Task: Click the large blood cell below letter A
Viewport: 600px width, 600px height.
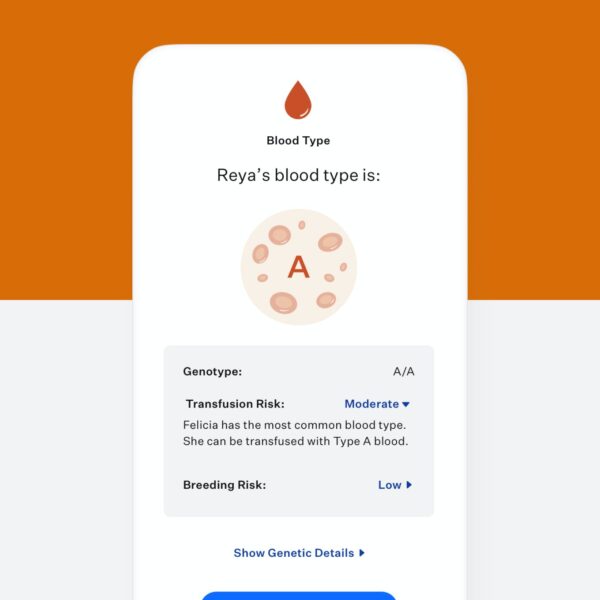Action: [283, 302]
